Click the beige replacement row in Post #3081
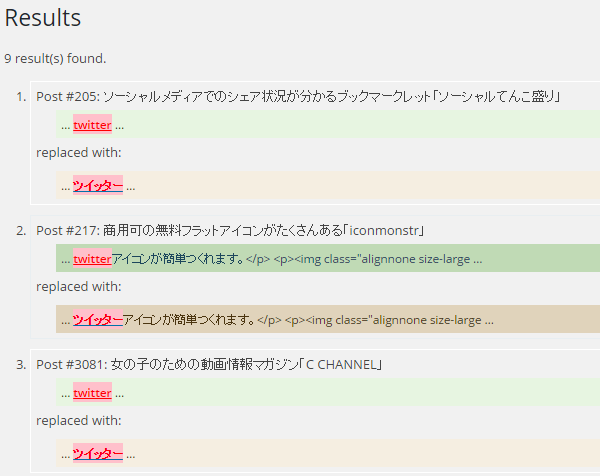This screenshot has width=600, height=476. tap(350, 454)
